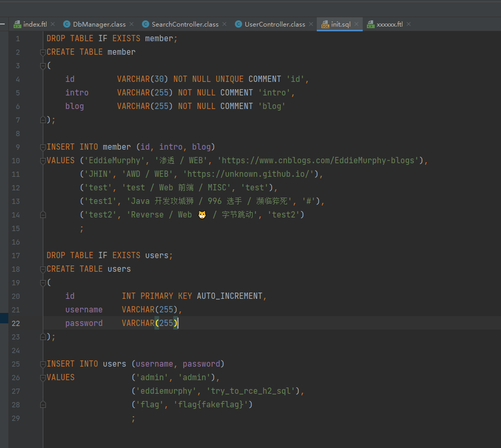This screenshot has width=501, height=448.
Task: Click the 'EddieMurphy' string value
Action: (114, 161)
